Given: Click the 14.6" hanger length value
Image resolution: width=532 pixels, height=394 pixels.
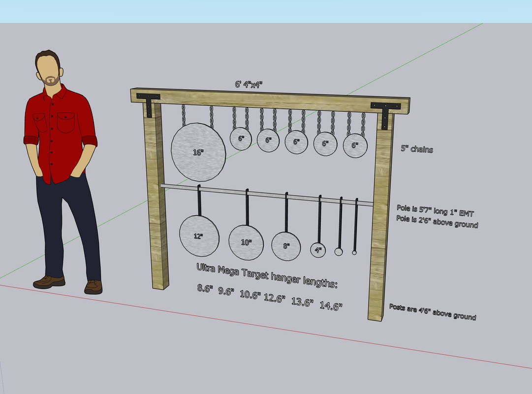Looking at the screenshot, I should pyautogui.click(x=331, y=306).
